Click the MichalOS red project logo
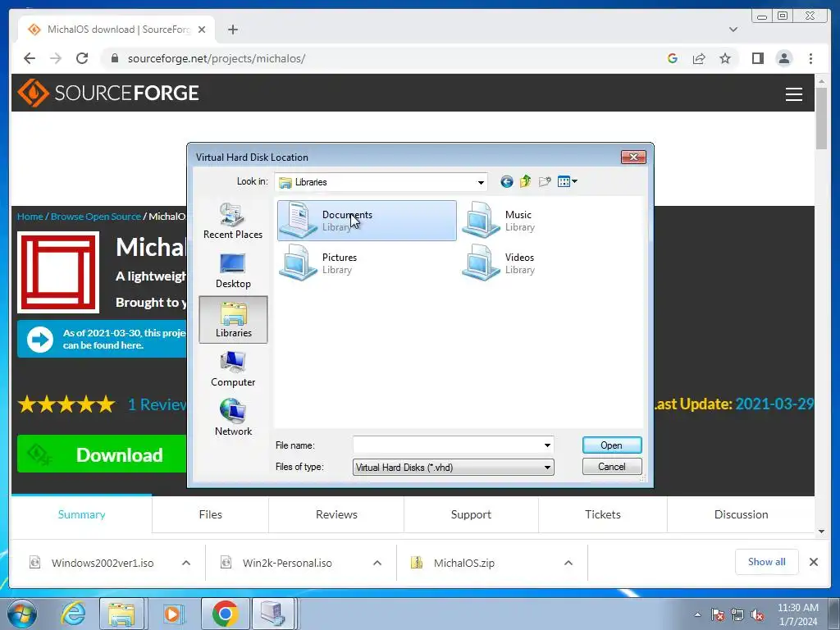The height and width of the screenshot is (630, 840). 58,272
